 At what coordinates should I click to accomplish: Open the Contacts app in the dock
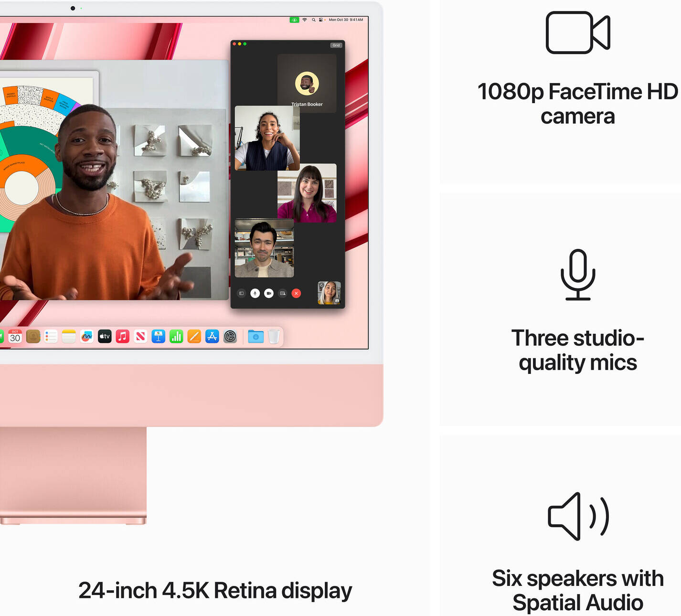pos(33,337)
